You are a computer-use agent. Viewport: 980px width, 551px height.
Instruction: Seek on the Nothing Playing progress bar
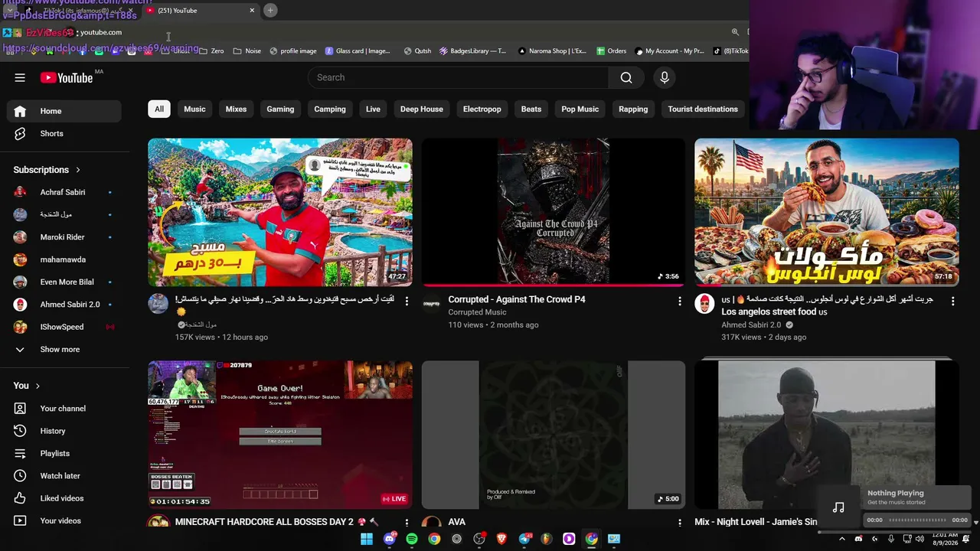coord(916,520)
